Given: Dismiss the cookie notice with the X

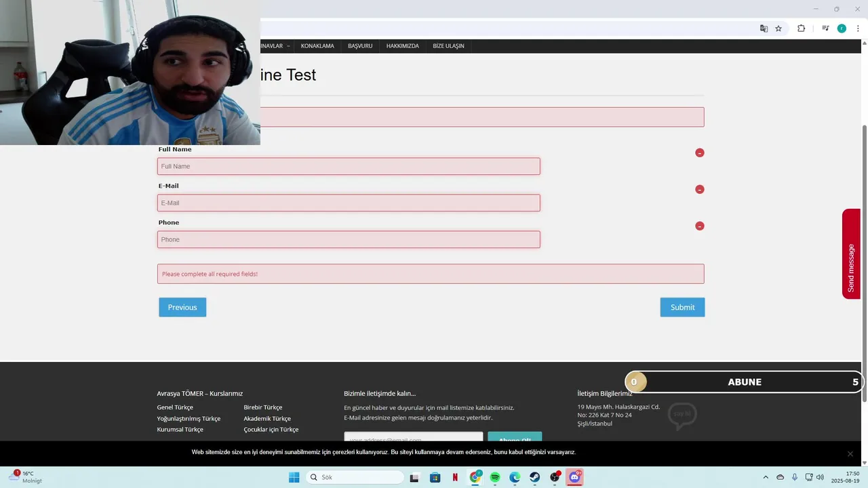Looking at the screenshot, I should (x=850, y=453).
